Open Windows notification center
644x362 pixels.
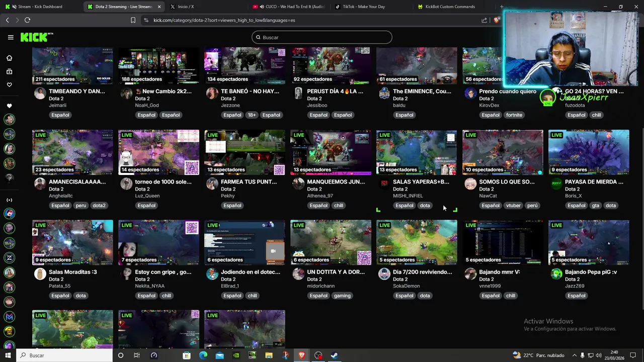coord(634,355)
